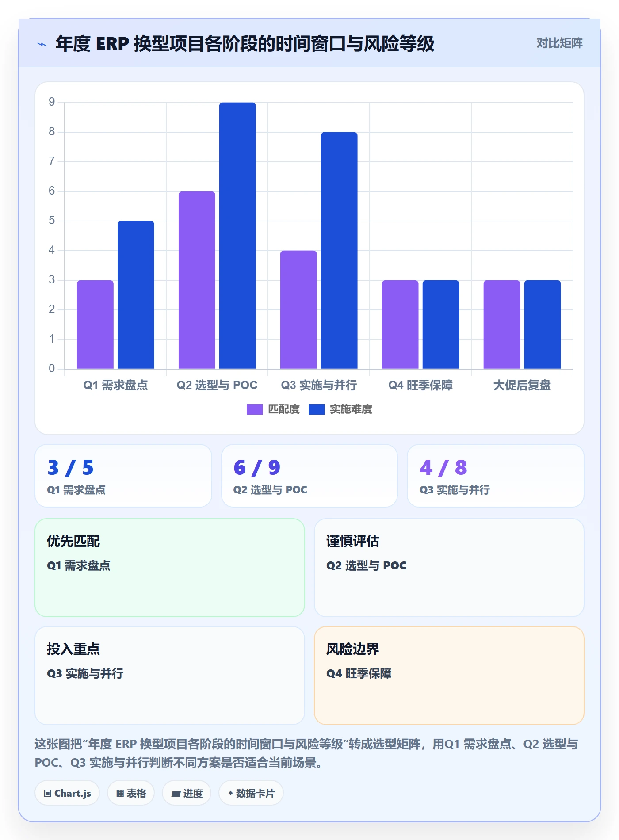Select the 进度 tag chip
Viewport: 619px width, 840px height.
[x=187, y=793]
